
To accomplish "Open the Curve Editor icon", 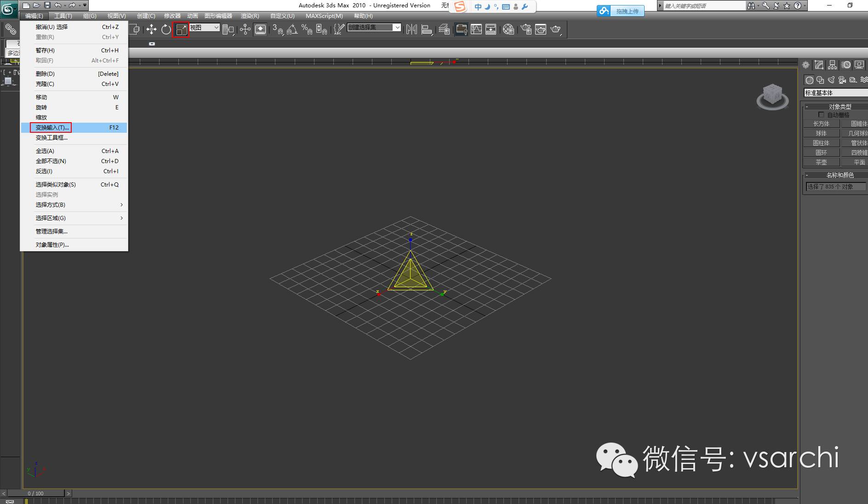I will pyautogui.click(x=476, y=29).
